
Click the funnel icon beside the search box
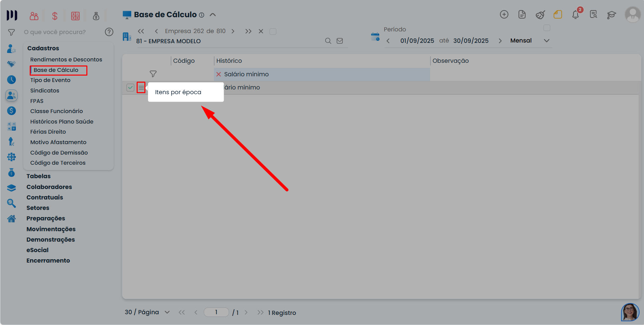tap(11, 32)
